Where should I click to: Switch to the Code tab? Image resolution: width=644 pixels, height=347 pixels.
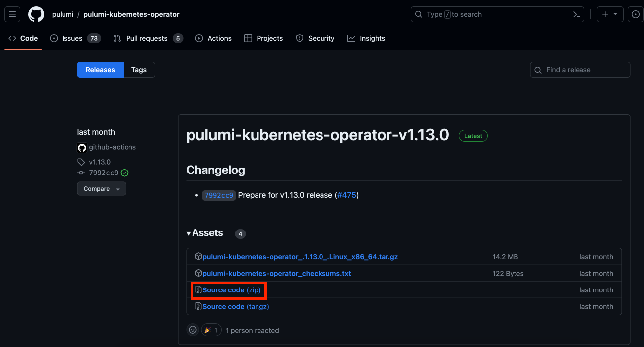(x=23, y=38)
